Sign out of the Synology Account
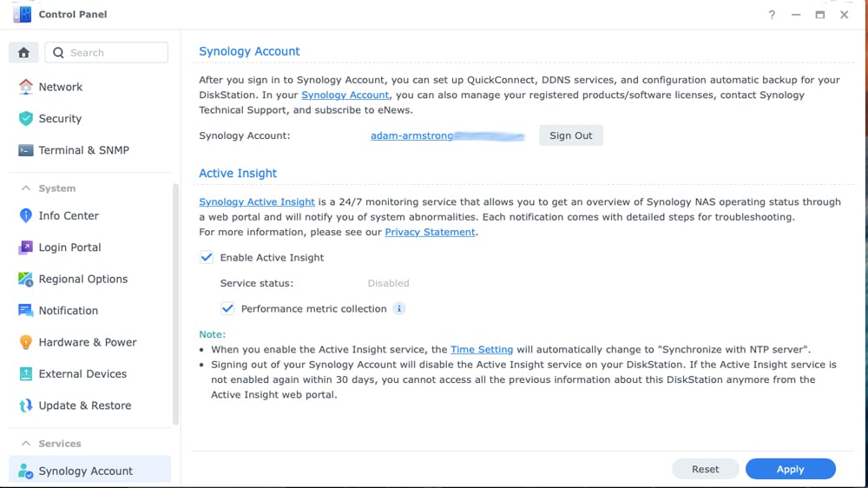868x488 pixels. 571,135
